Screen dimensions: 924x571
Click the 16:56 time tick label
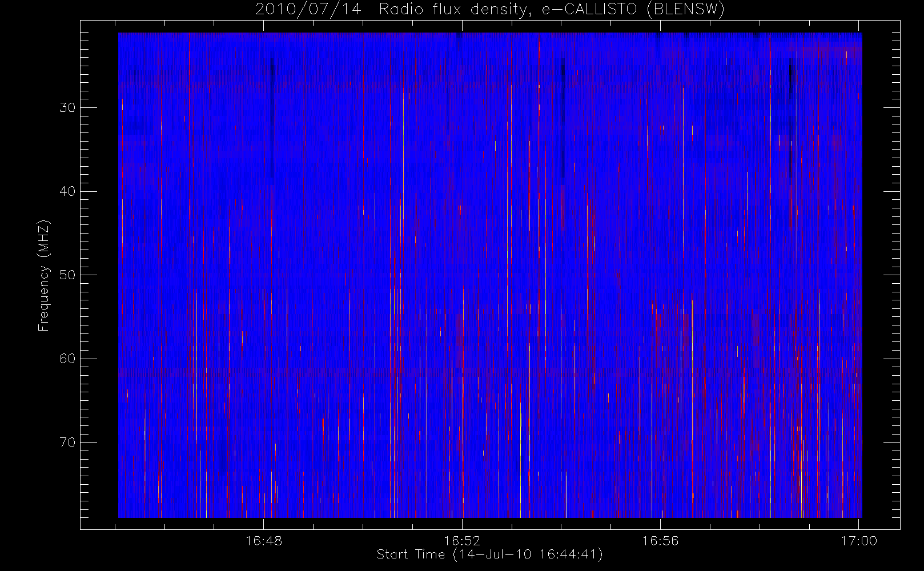661,540
